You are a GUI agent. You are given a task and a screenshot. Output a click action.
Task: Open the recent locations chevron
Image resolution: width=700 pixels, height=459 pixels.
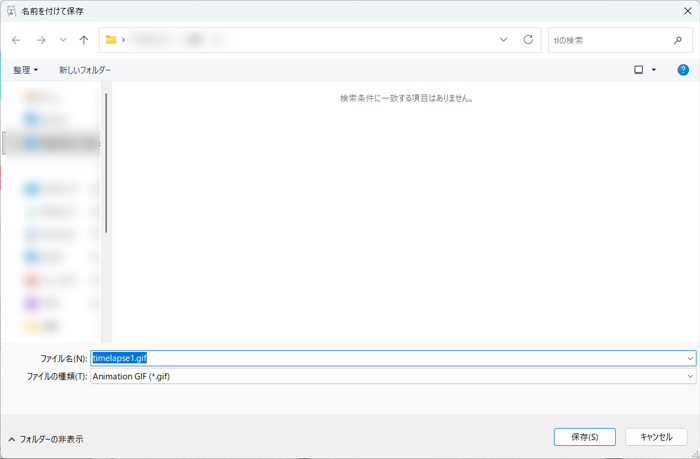pyautogui.click(x=63, y=40)
